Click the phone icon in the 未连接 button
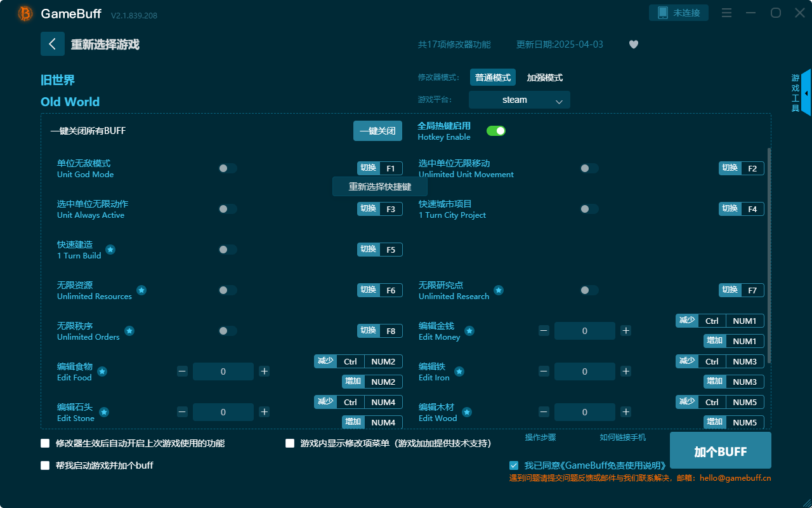The width and height of the screenshot is (812, 508). (x=661, y=12)
